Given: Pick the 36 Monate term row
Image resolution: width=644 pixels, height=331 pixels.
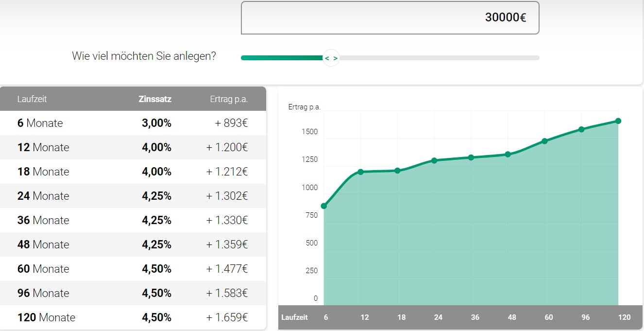Looking at the screenshot, I should [133, 220].
